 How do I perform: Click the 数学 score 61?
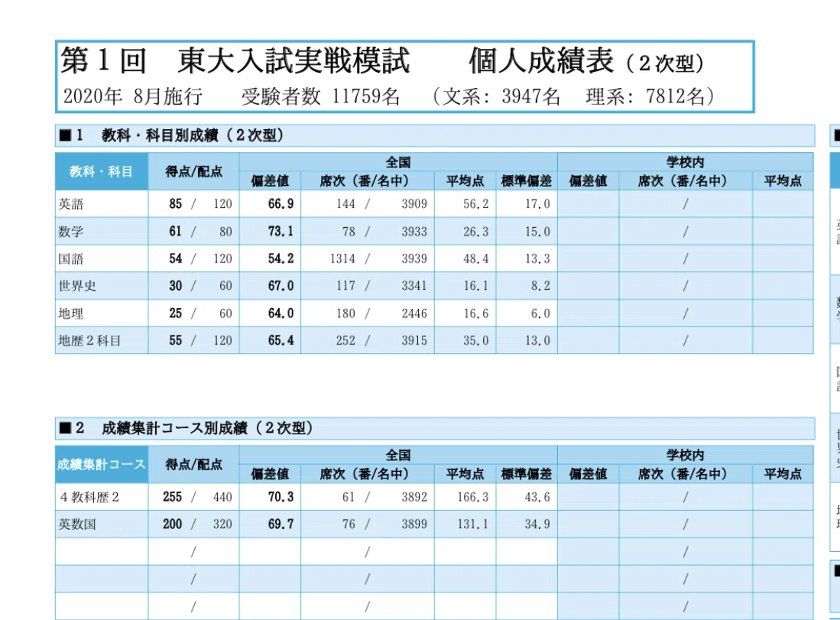click(176, 232)
